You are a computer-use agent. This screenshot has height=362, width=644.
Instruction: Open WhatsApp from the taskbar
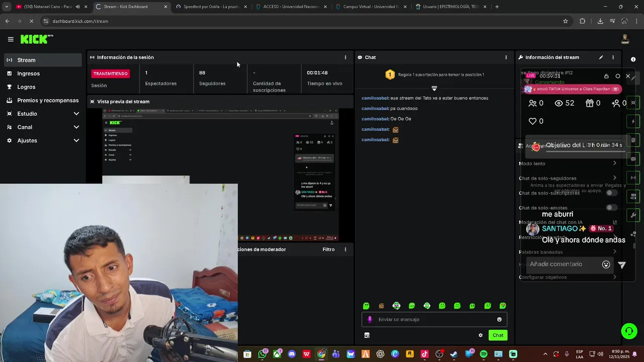(262, 354)
